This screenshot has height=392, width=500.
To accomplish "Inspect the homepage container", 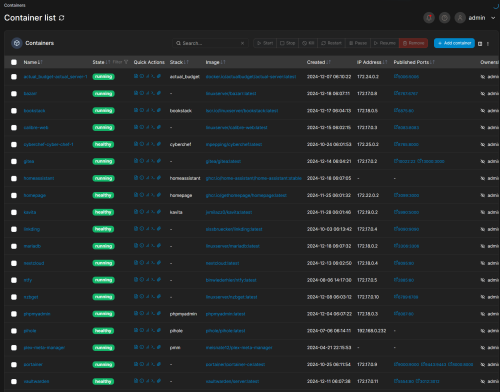I will [142, 195].
